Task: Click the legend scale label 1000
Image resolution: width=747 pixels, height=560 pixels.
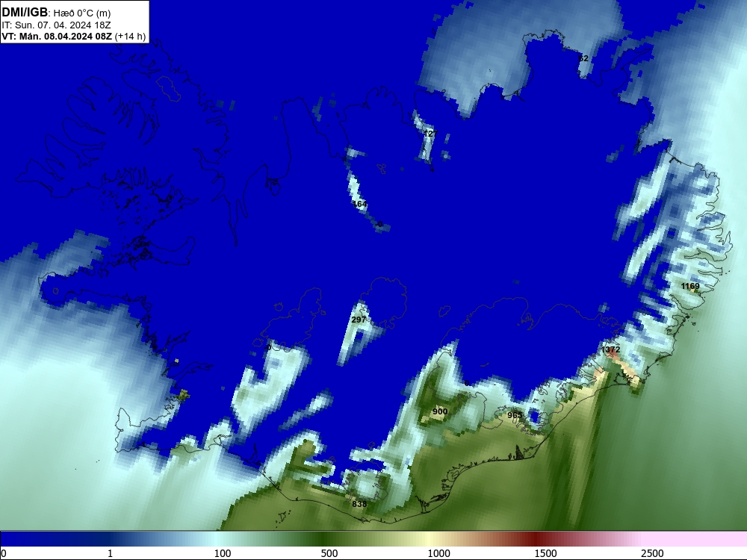Action: click(x=438, y=553)
